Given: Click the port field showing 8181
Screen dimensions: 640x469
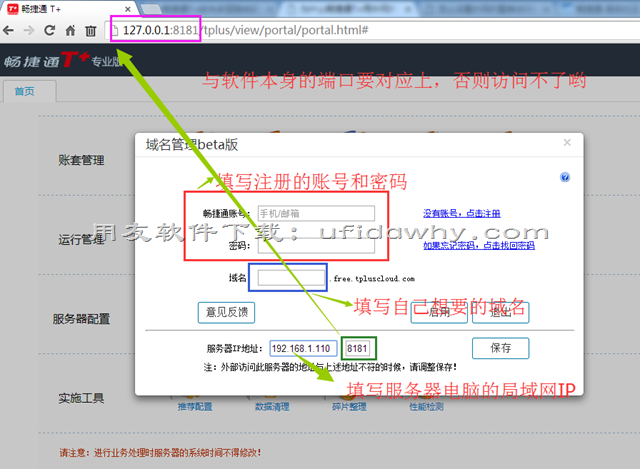Looking at the screenshot, I should [x=358, y=348].
